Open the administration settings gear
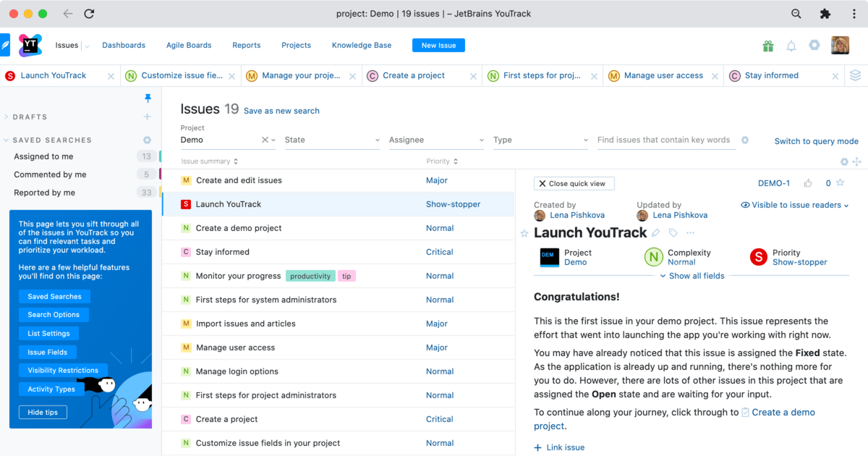Screen dimensions: 868x456 (814, 45)
